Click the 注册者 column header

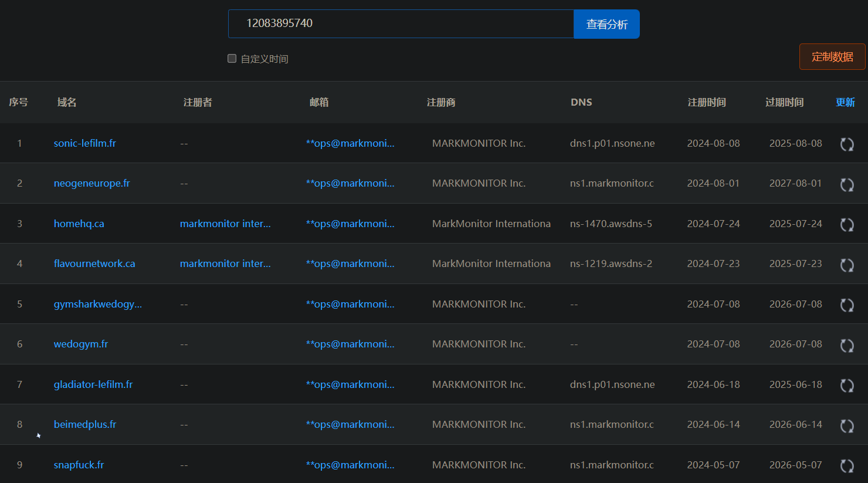(x=198, y=102)
